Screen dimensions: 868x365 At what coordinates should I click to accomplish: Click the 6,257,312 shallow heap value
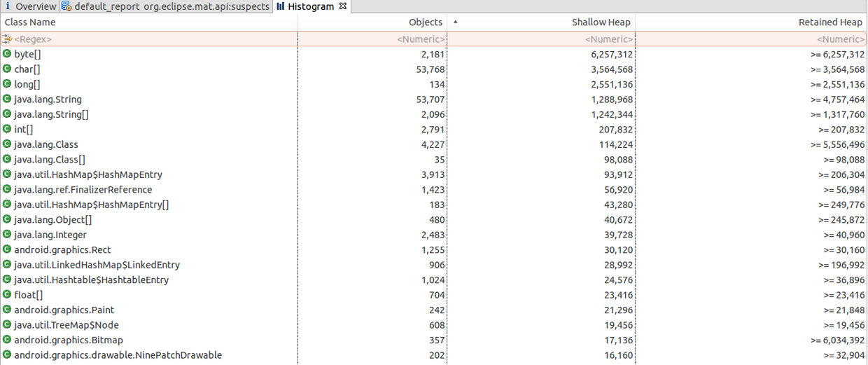(x=611, y=55)
